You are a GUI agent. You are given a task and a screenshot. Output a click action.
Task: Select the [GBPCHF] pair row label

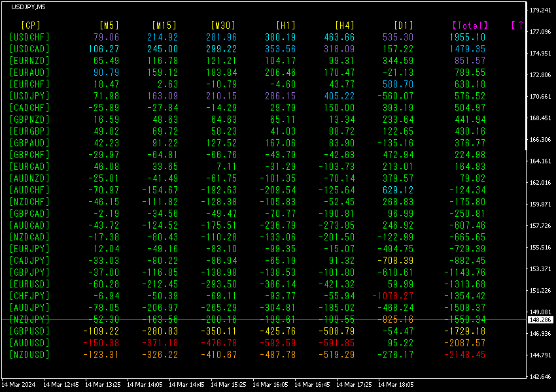pyautogui.click(x=29, y=155)
